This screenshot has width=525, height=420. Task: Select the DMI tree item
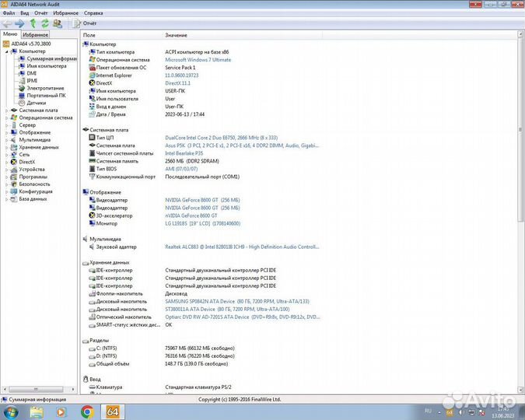pos(31,73)
